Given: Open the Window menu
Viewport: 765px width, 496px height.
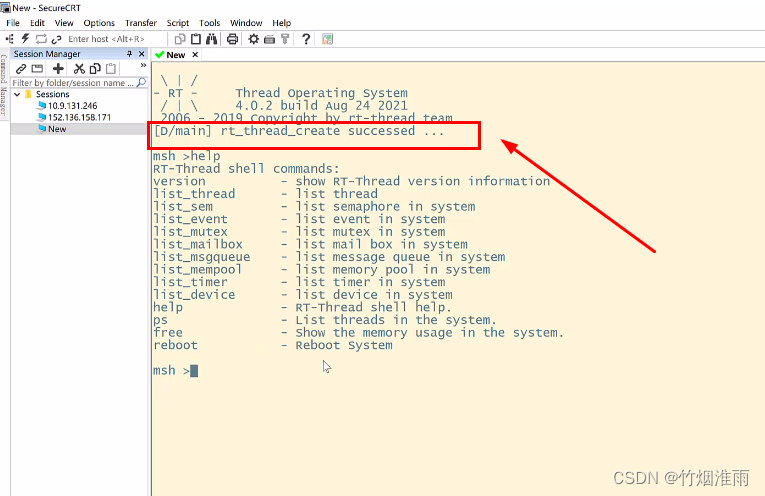Looking at the screenshot, I should [246, 23].
